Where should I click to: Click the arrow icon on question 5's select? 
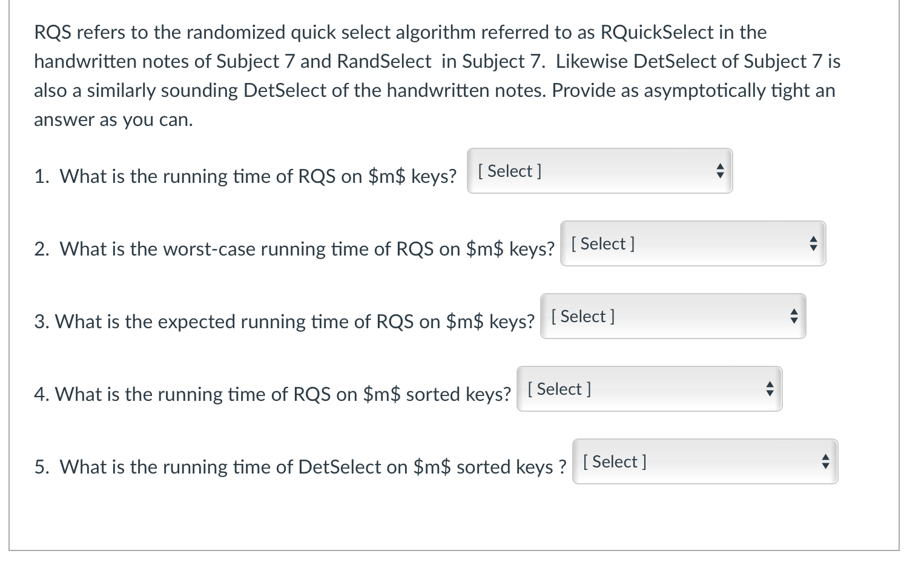[x=825, y=462]
